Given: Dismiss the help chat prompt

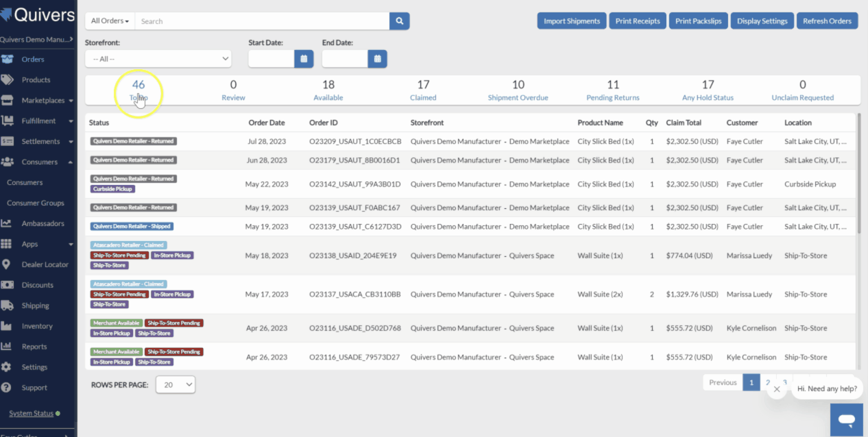Looking at the screenshot, I should click(x=776, y=389).
